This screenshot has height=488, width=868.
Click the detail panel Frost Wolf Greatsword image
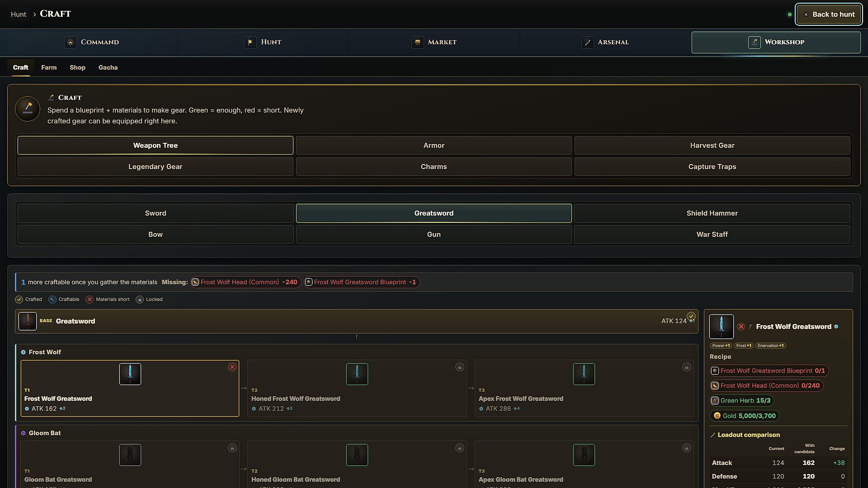click(x=722, y=326)
